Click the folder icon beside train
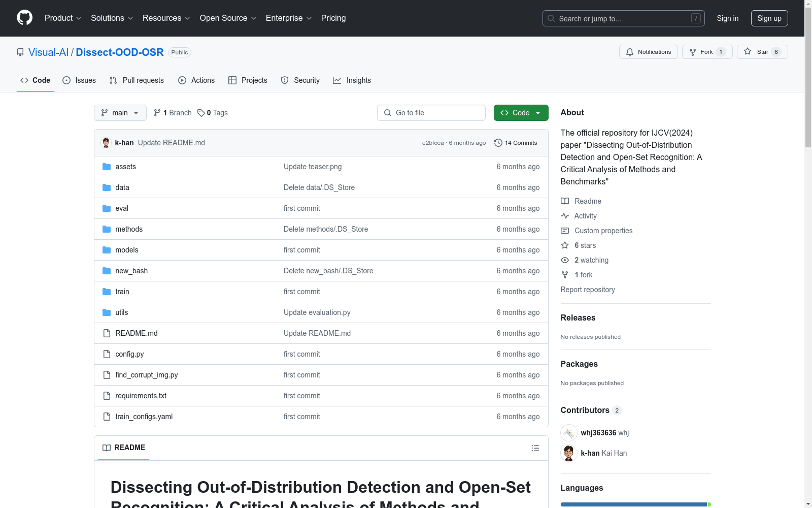Image resolution: width=812 pixels, height=508 pixels. click(x=107, y=292)
